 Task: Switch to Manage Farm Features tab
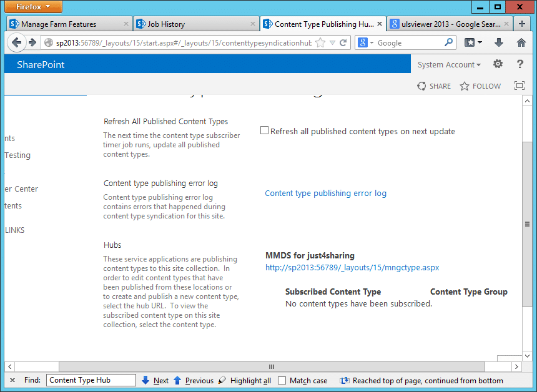click(x=69, y=24)
